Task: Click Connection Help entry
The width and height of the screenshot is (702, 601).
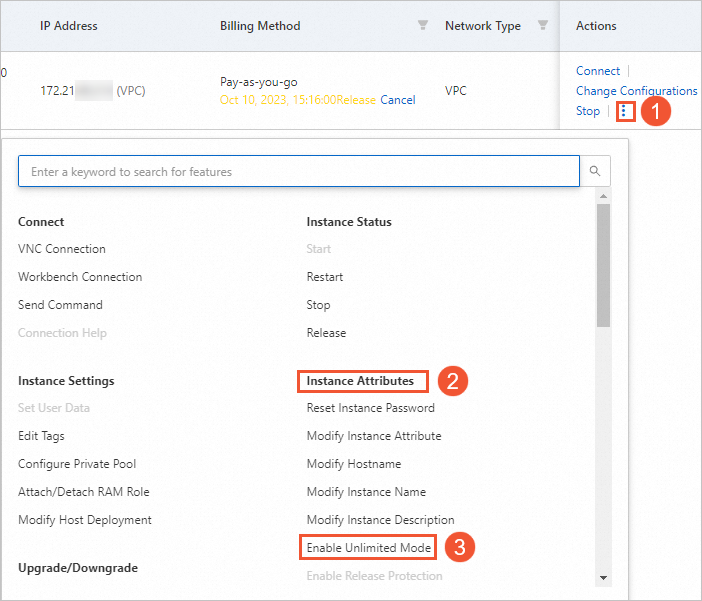Action: pyautogui.click(x=62, y=333)
